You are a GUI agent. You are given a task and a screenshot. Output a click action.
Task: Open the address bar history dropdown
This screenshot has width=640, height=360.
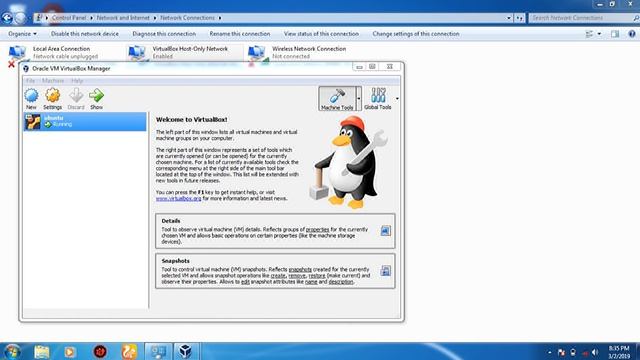(x=509, y=18)
